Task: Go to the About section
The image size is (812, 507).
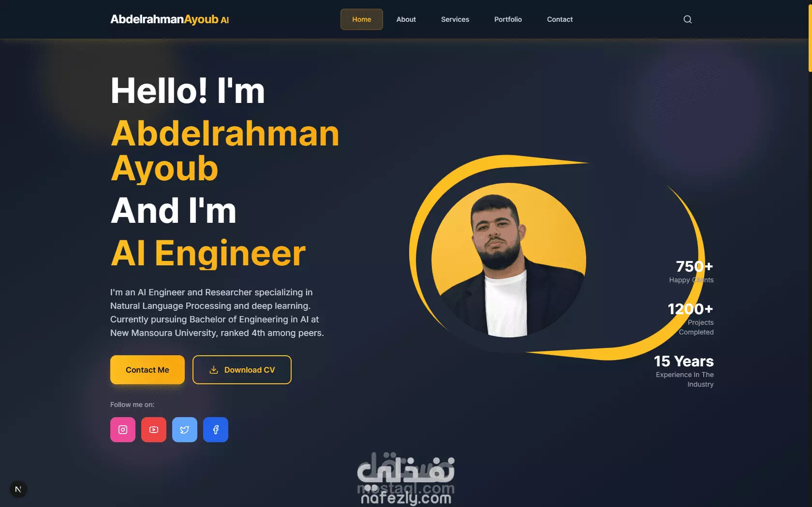Action: [406, 19]
